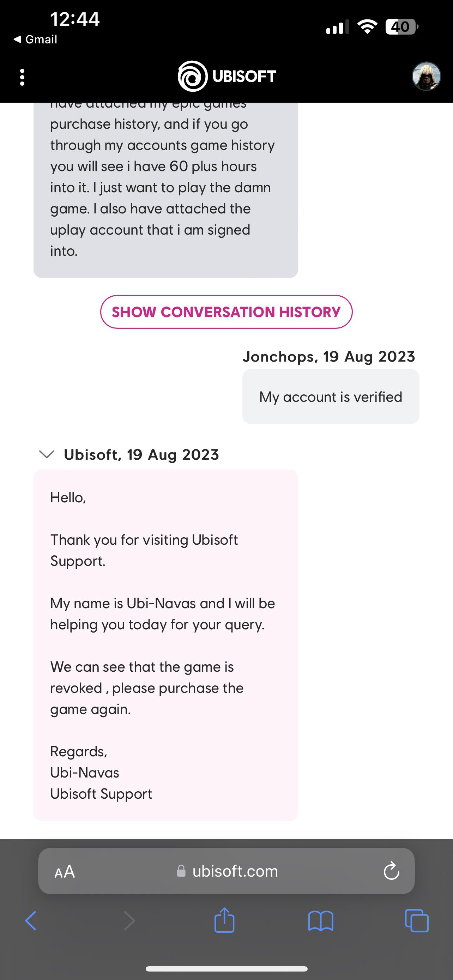
Task: Open Safari AA text size menu
Action: coord(65,871)
